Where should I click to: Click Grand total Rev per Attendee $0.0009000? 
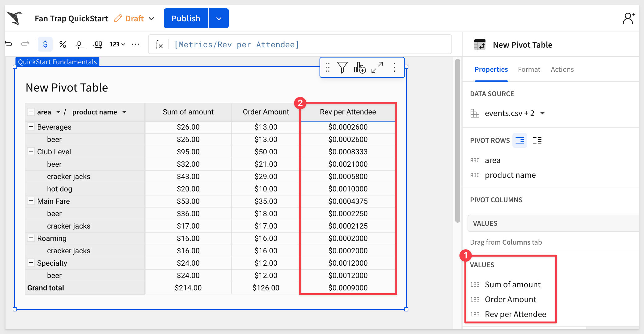tap(348, 288)
